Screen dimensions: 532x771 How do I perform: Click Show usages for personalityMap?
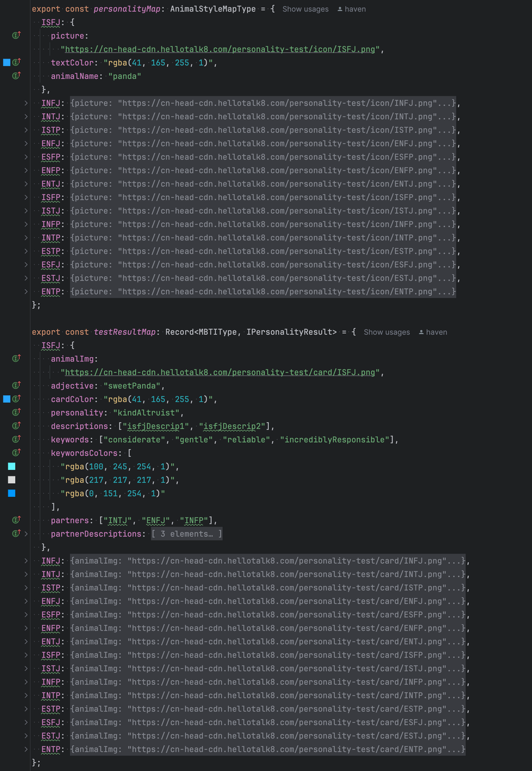(x=305, y=9)
